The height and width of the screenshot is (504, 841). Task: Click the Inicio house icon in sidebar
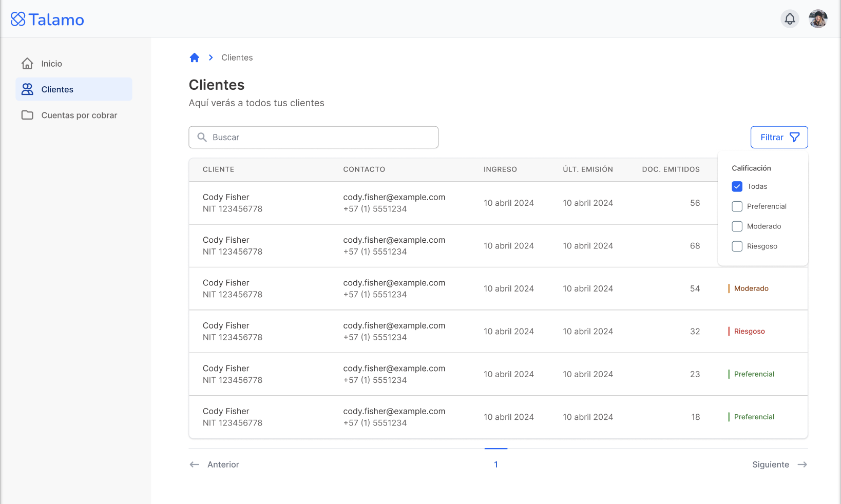coord(27,64)
